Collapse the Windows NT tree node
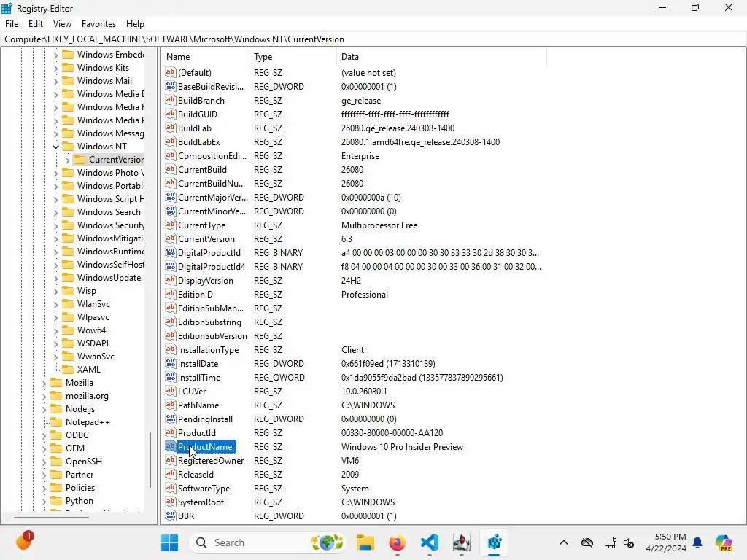Viewport: 747px width, 560px height. [x=55, y=147]
